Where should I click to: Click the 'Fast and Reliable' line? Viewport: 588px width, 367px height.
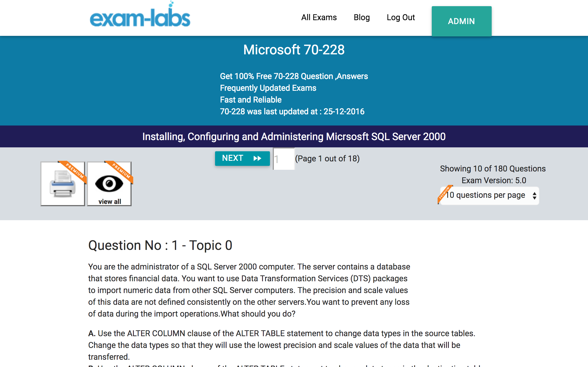click(x=251, y=100)
